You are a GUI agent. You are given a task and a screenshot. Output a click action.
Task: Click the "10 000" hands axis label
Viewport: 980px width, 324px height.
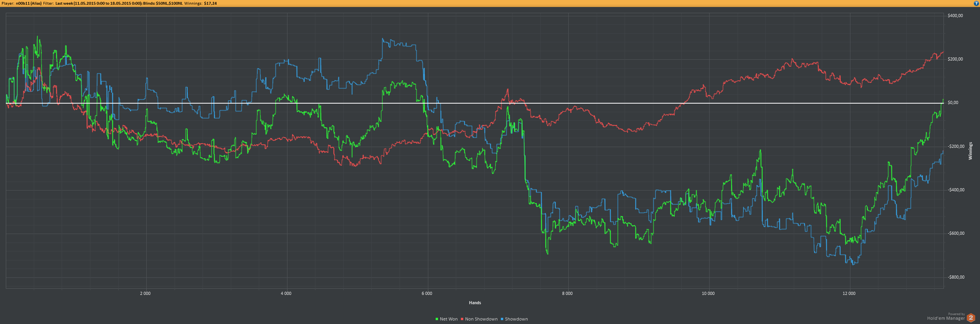(x=708, y=294)
